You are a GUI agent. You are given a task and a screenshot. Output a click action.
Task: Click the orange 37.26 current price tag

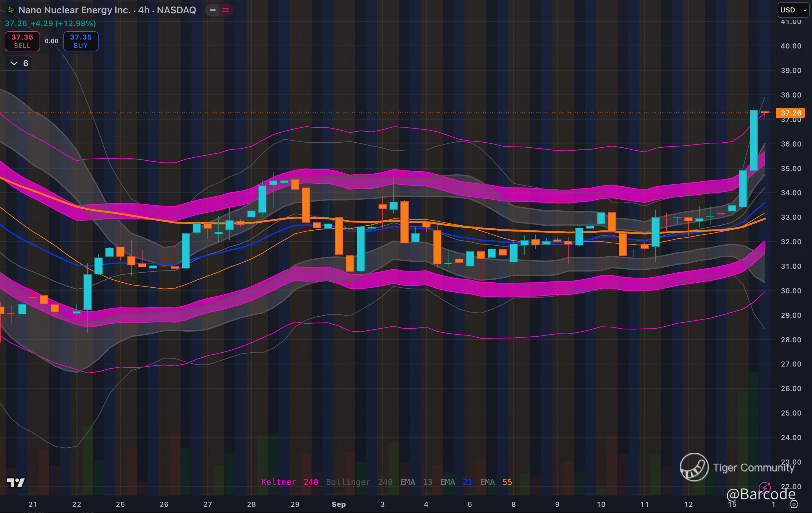tap(790, 113)
